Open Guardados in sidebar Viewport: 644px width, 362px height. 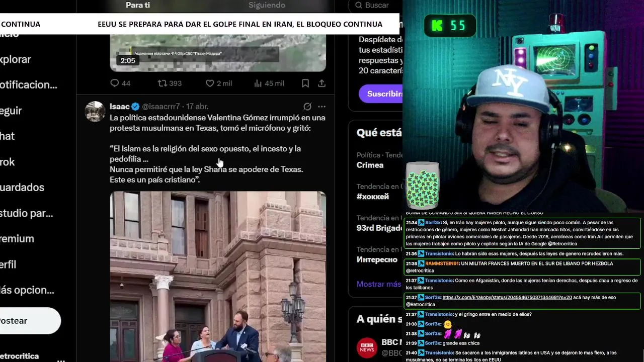[x=22, y=188]
